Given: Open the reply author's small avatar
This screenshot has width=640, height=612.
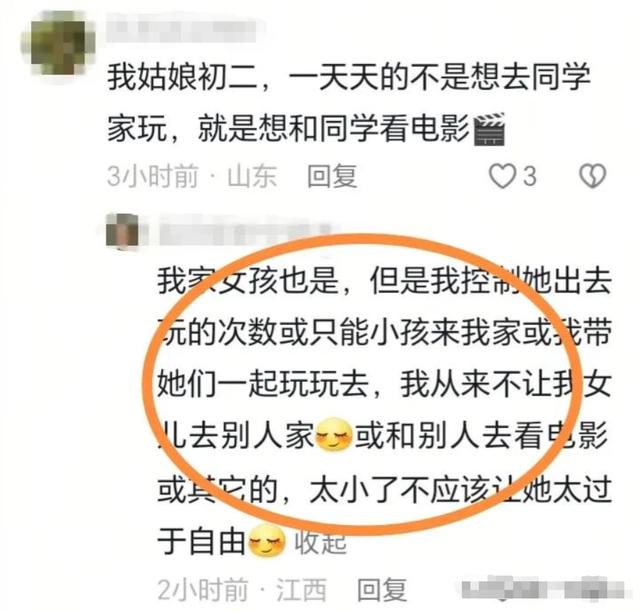Looking at the screenshot, I should [x=122, y=231].
